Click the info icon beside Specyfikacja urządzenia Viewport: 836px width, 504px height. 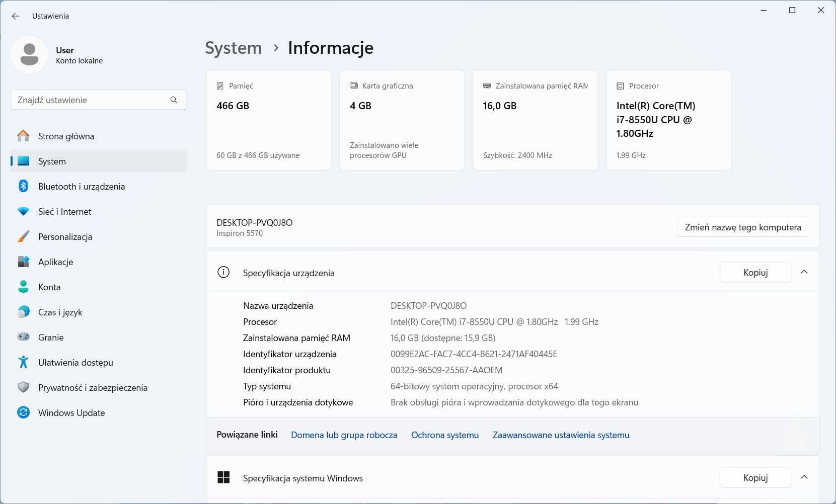click(223, 272)
